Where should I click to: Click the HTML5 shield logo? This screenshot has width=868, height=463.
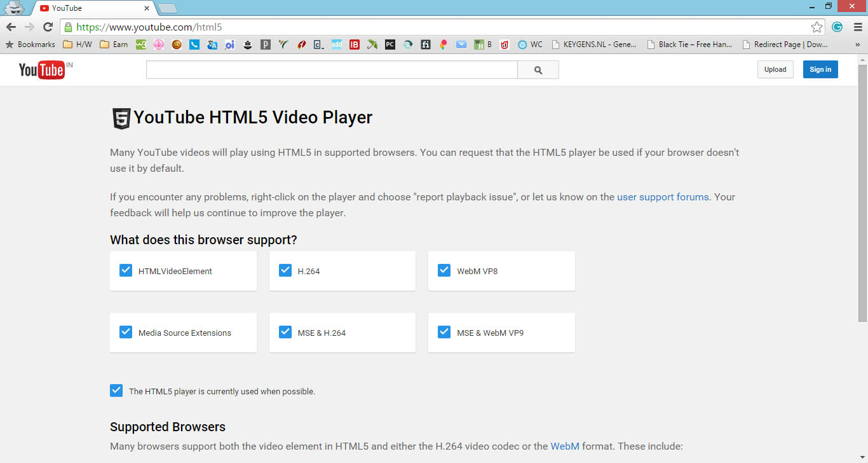[121, 118]
